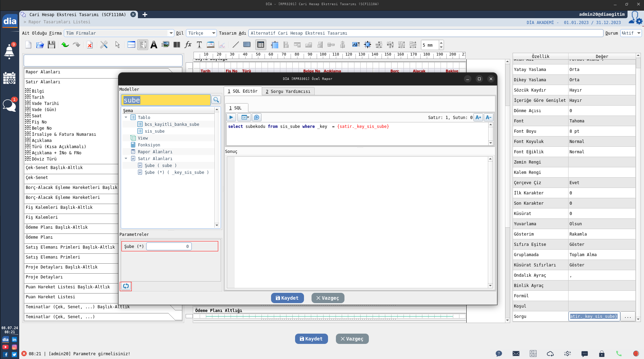Screen dimensions: 644x359
Task: Collapse the Satır Alanları tree node
Action: tap(126, 158)
